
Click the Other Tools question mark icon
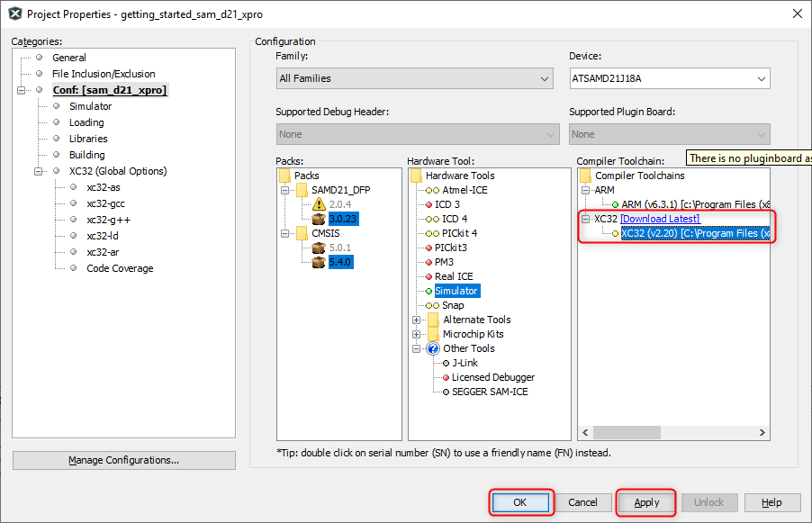(432, 348)
